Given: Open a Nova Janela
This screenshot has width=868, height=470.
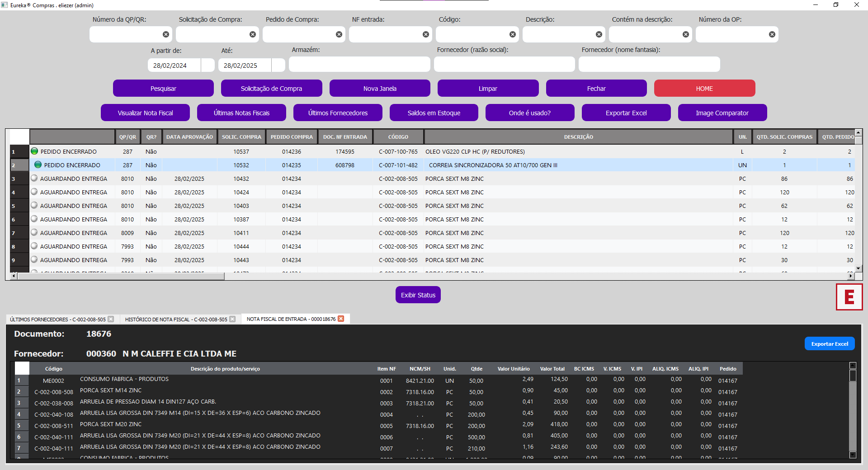Looking at the screenshot, I should pos(380,88).
